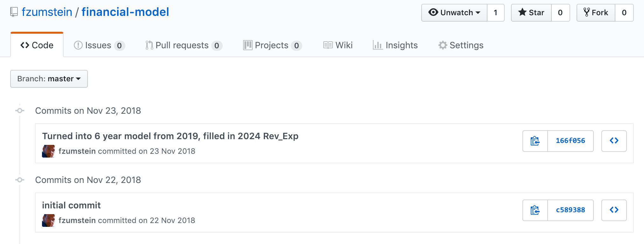
Task: Copy full SHA for commit c589388
Action: (535, 210)
